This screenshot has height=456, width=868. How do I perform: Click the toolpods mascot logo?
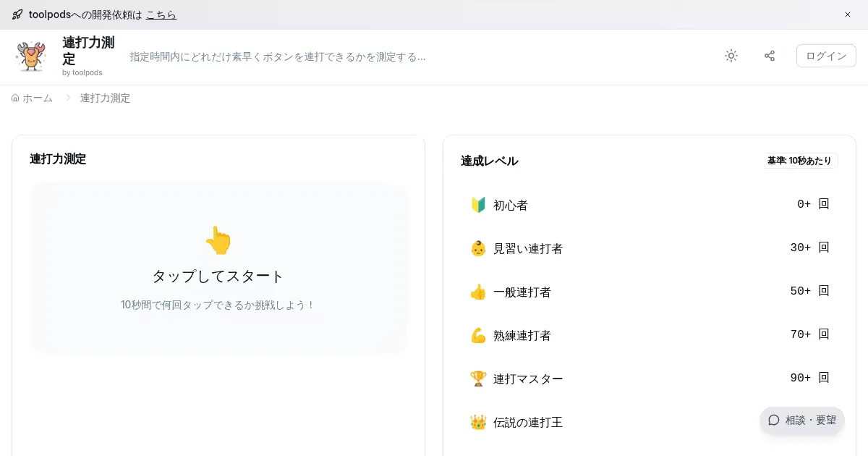click(31, 56)
